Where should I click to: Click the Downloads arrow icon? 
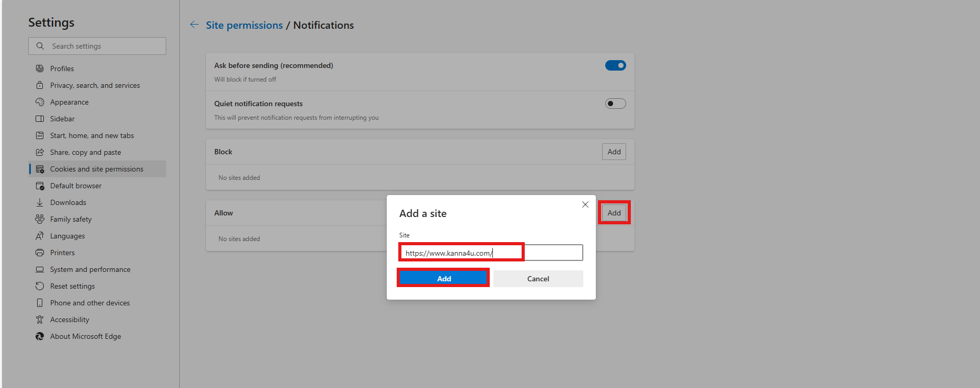tap(40, 202)
